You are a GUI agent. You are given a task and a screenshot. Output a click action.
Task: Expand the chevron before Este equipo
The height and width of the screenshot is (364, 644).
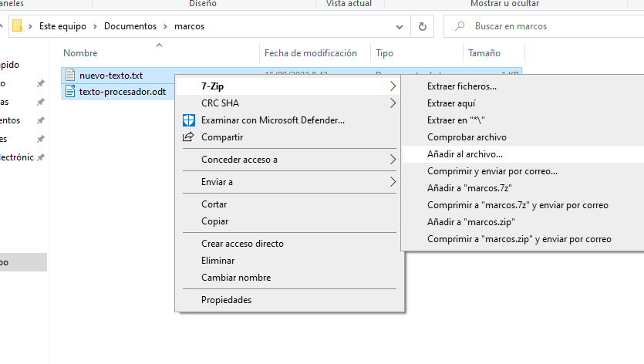(x=30, y=26)
